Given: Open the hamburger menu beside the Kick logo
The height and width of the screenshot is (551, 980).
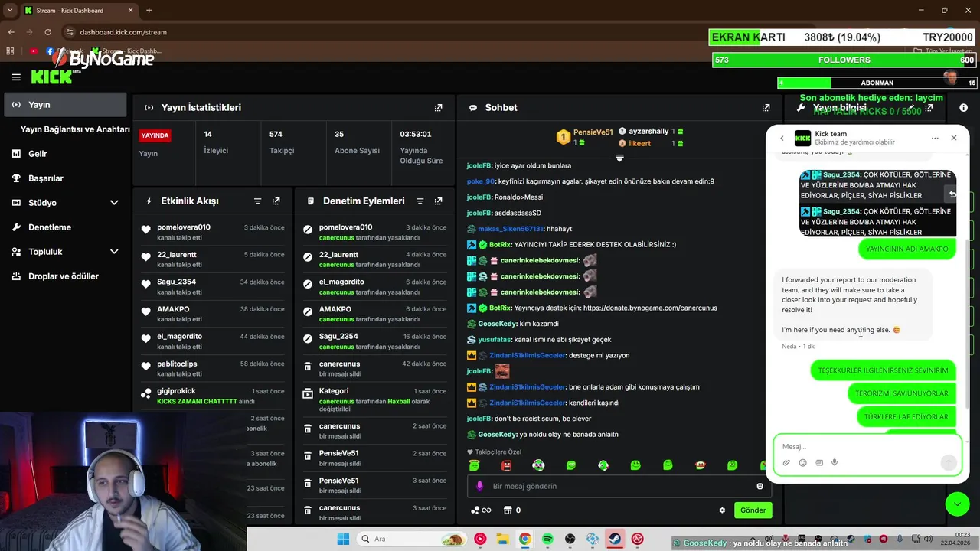Looking at the screenshot, I should click(16, 77).
